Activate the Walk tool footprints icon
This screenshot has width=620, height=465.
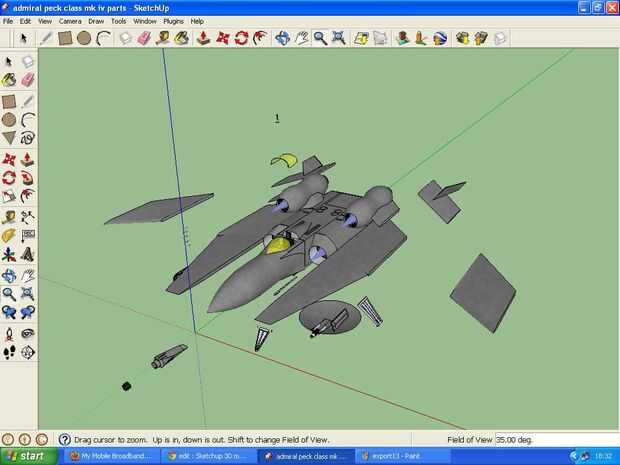tap(9, 352)
